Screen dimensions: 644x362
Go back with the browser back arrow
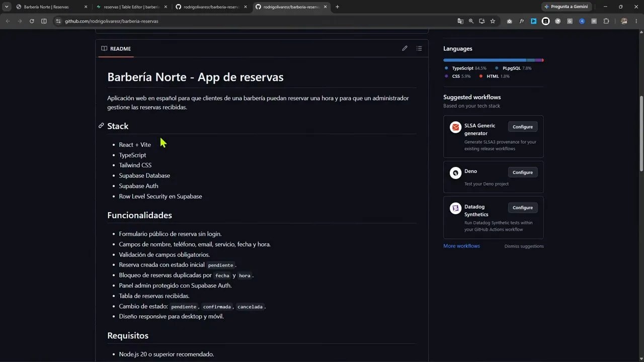pyautogui.click(x=8, y=21)
